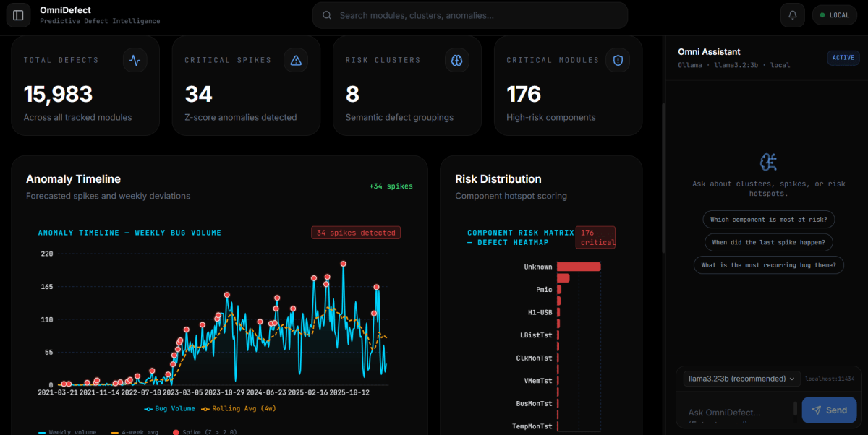Click the "TempMonTst" component label

click(x=532, y=426)
